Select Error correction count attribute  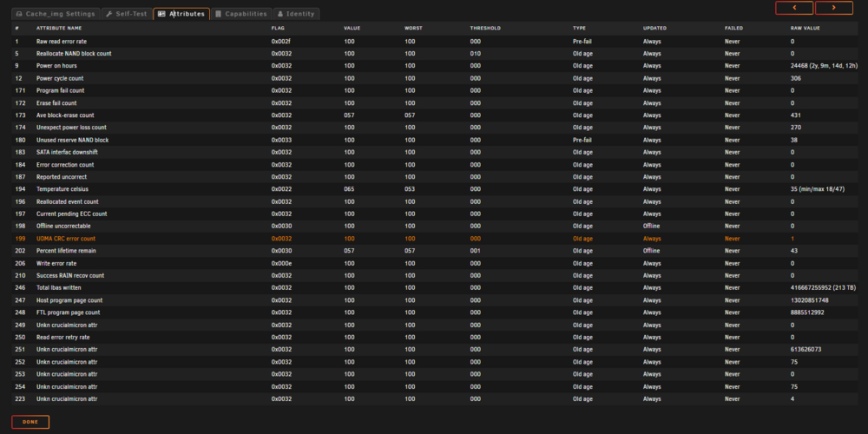click(x=435, y=165)
